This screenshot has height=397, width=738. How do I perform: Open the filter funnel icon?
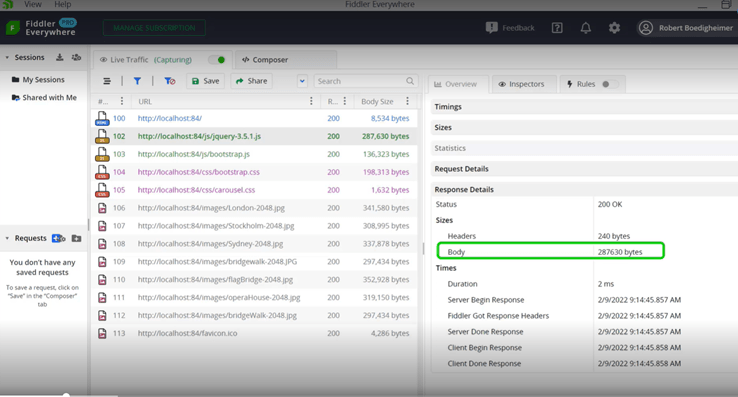[x=137, y=81]
